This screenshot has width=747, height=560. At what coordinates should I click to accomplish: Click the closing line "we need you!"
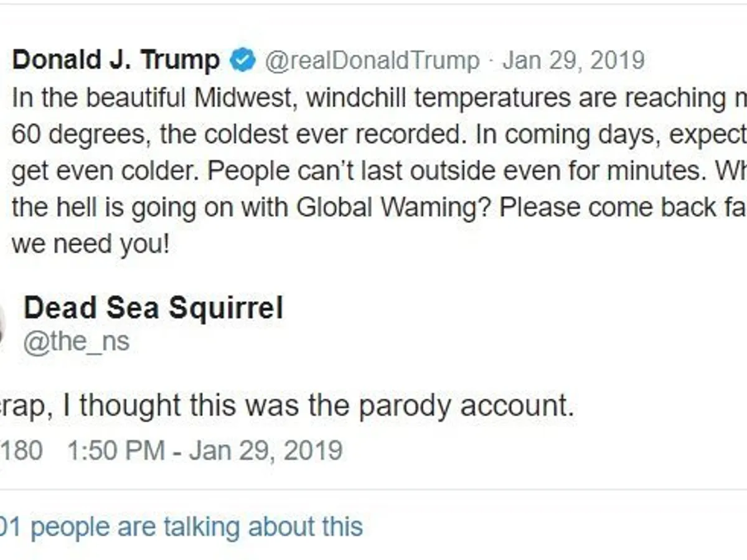pos(90,243)
